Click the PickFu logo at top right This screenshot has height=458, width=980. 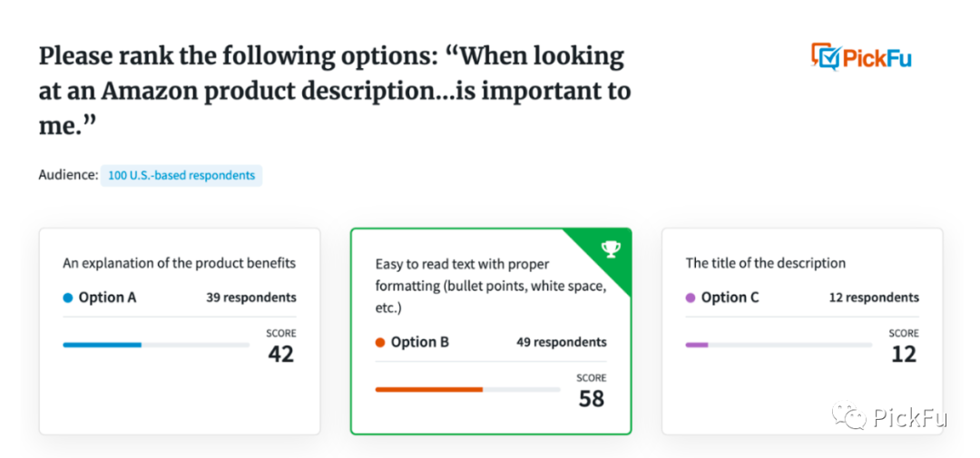click(x=860, y=58)
